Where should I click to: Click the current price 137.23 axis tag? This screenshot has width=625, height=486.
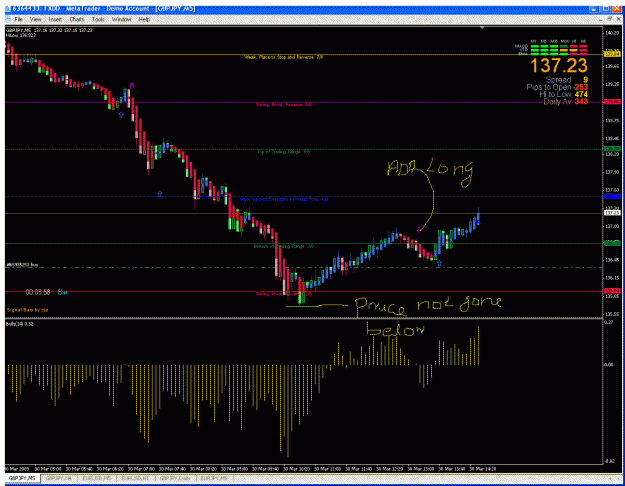(x=612, y=213)
